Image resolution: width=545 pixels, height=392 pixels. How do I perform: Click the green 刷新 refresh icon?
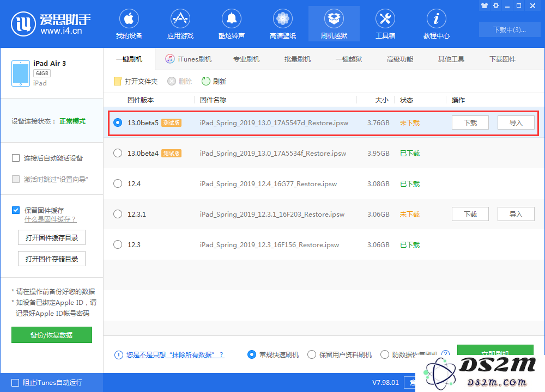(x=206, y=81)
